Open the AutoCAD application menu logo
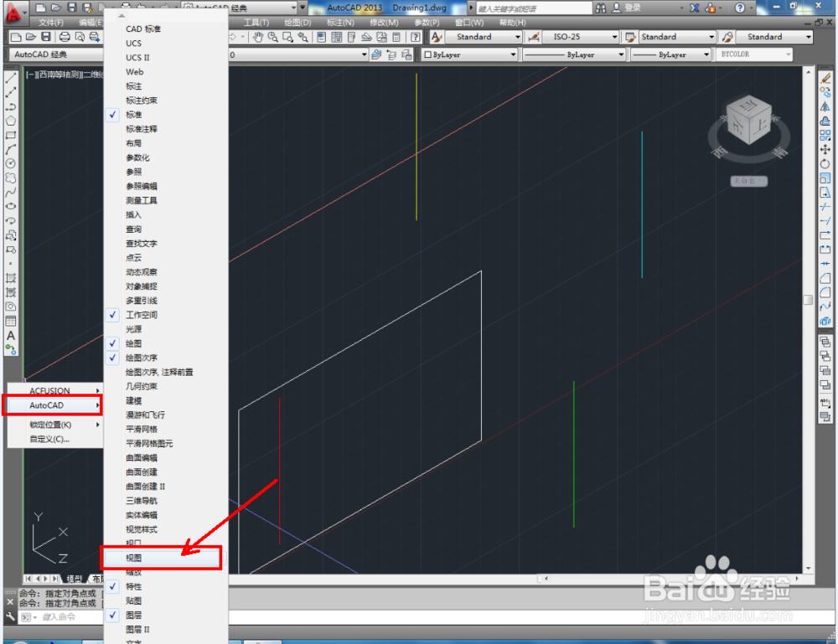Image resolution: width=838 pixels, height=644 pixels. click(13, 13)
